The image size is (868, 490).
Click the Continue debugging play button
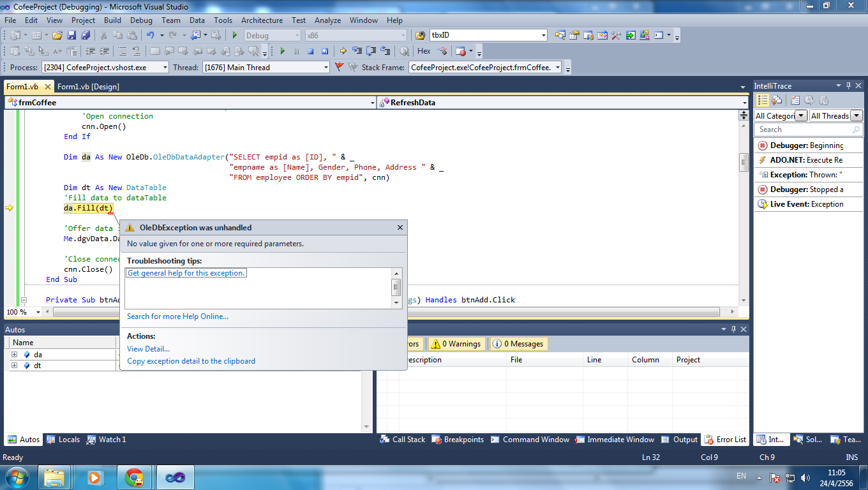click(282, 51)
